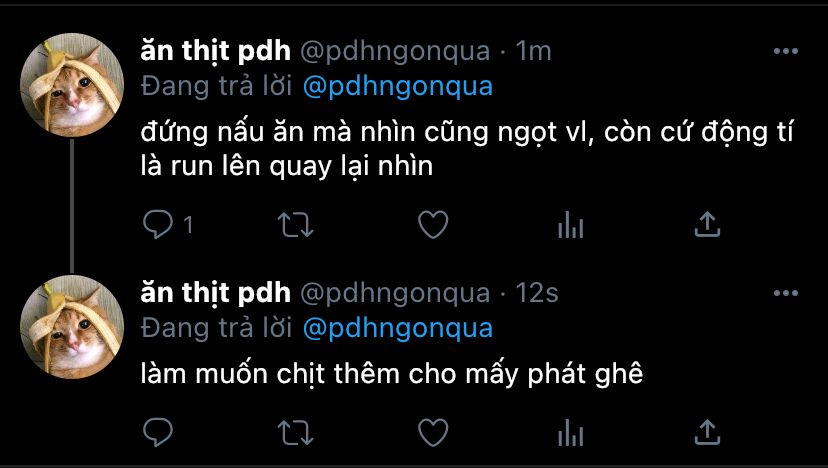This screenshot has height=468, width=828.
Task: View analytics of the first tweet
Action: click(570, 224)
